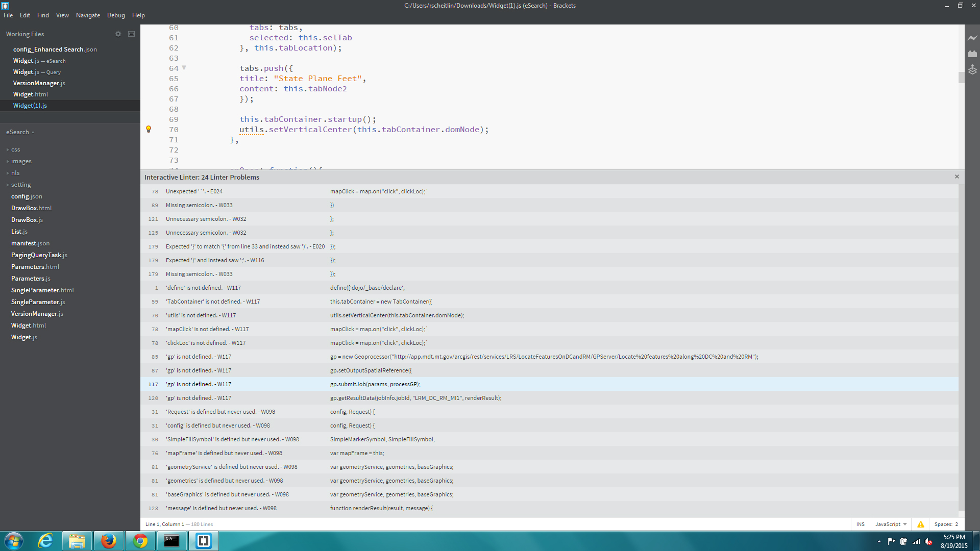This screenshot has width=980, height=551.
Task: Expand the css folder
Action: click(x=13, y=149)
